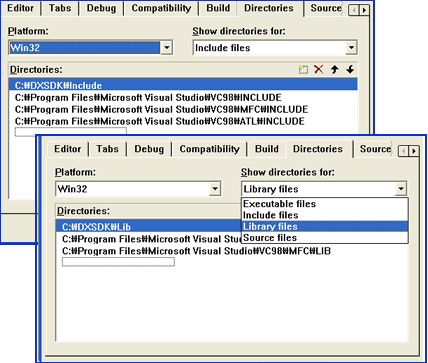The image size is (428, 363).
Task: Choose Executable files from dropdown list
Action: click(324, 204)
